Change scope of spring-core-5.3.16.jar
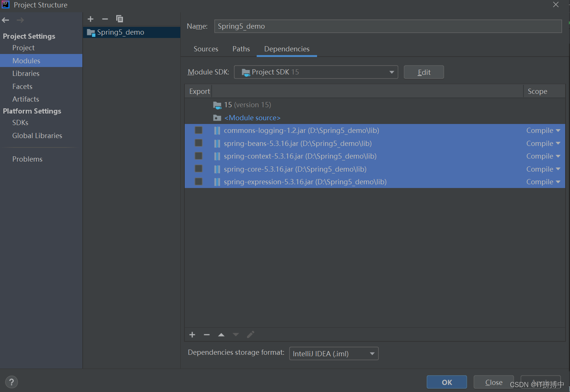Image resolution: width=570 pixels, height=392 pixels. click(543, 169)
